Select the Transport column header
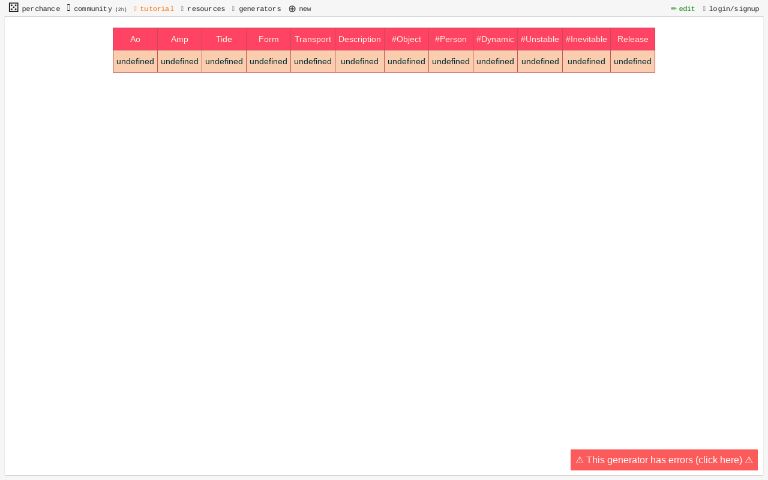 point(312,39)
